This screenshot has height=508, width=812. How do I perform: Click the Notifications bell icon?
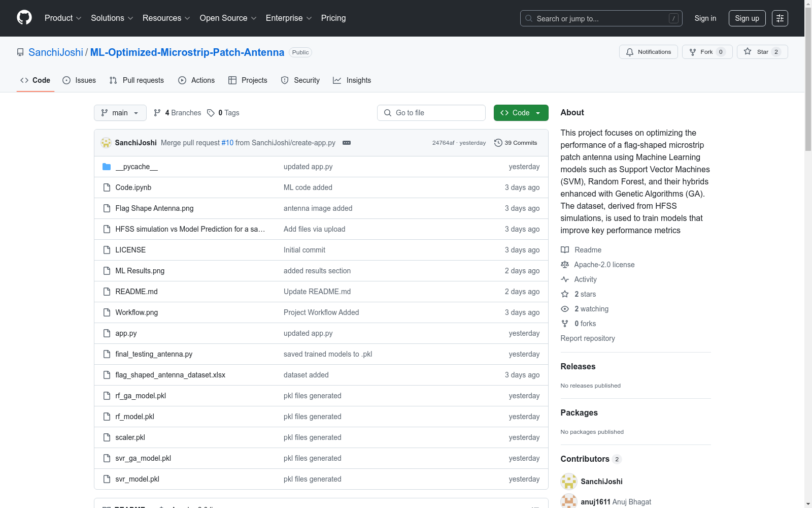pos(630,52)
